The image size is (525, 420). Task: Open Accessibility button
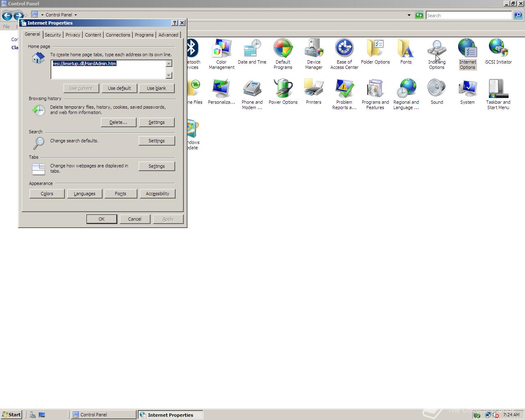point(157,194)
